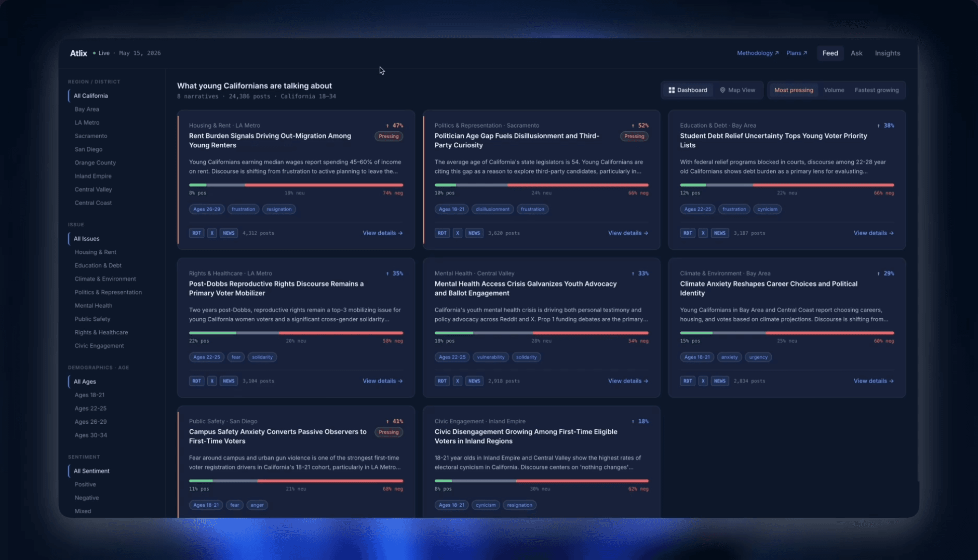Click 'frustration' tag on Rent Burden card

pos(243,209)
